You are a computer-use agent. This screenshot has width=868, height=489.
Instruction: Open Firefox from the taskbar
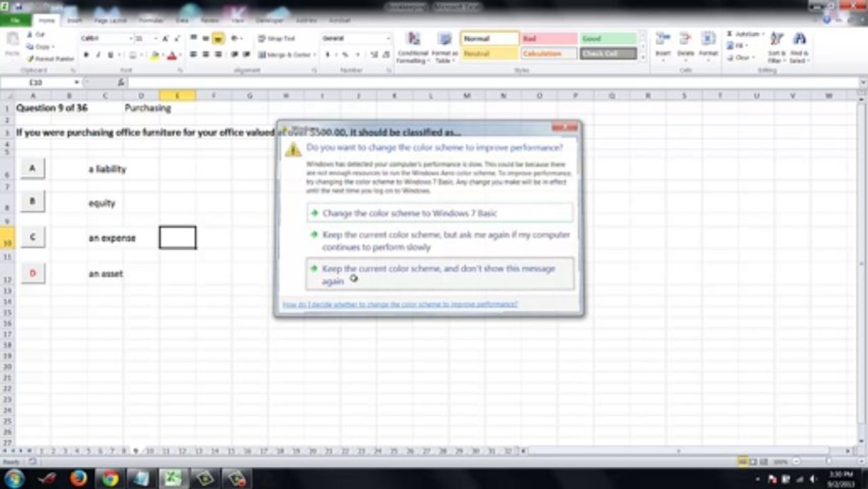79,479
